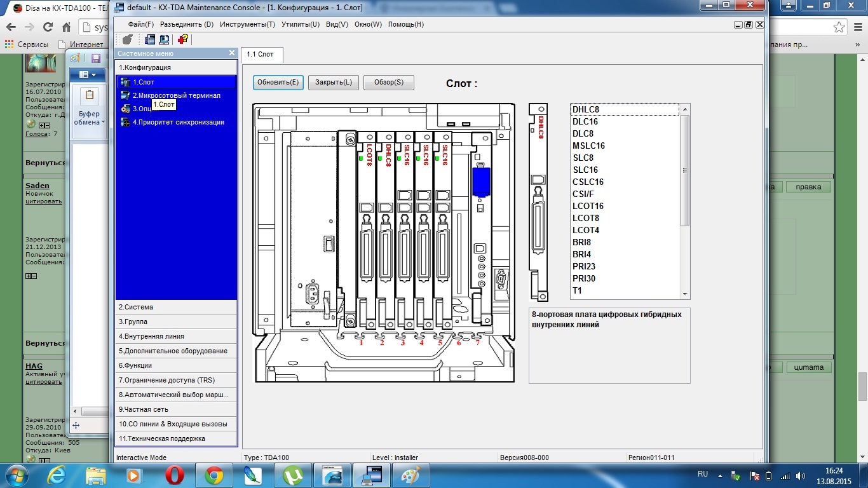This screenshot has width=868, height=488.
Task: Click цитировать under user HAG
Action: click(43, 382)
